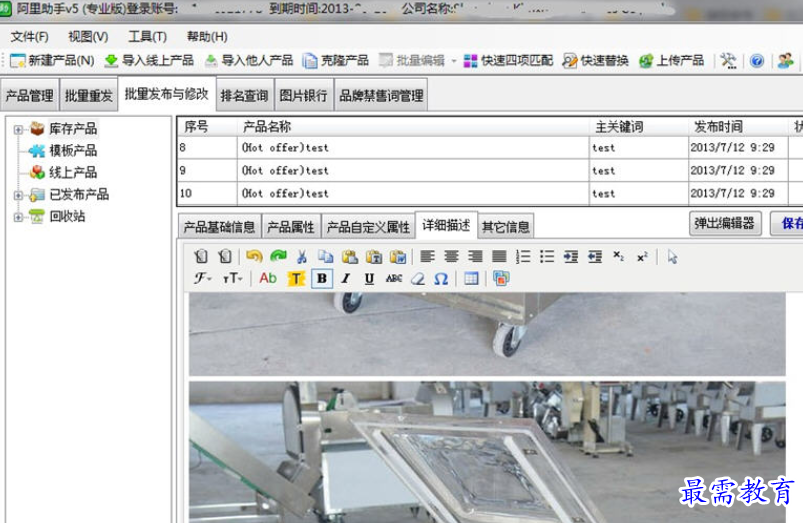Click the green redo icon in editor
803x523 pixels.
tap(278, 256)
